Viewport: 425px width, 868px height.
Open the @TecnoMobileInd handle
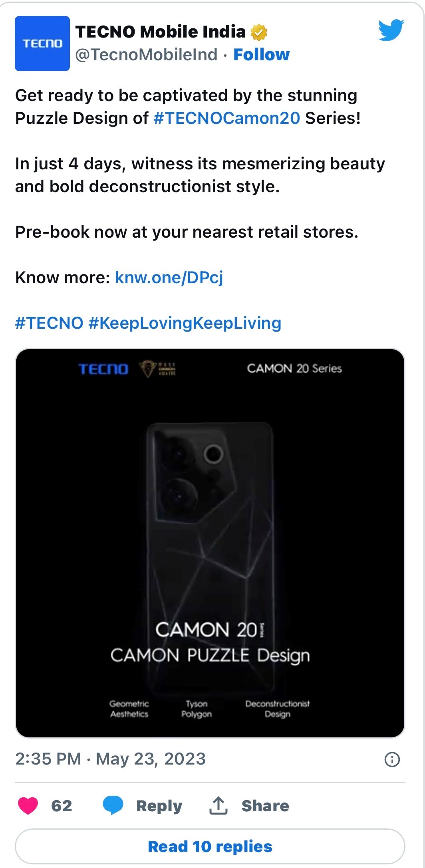pos(146,55)
